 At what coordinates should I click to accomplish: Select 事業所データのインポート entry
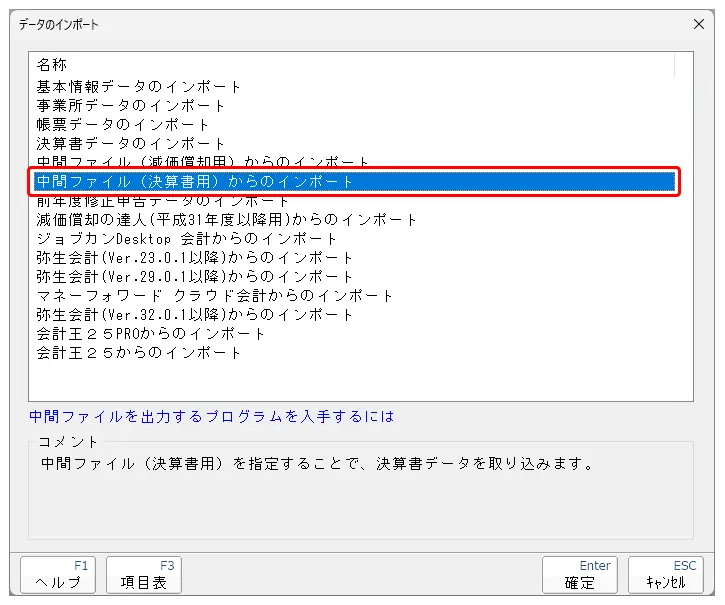[x=131, y=106]
